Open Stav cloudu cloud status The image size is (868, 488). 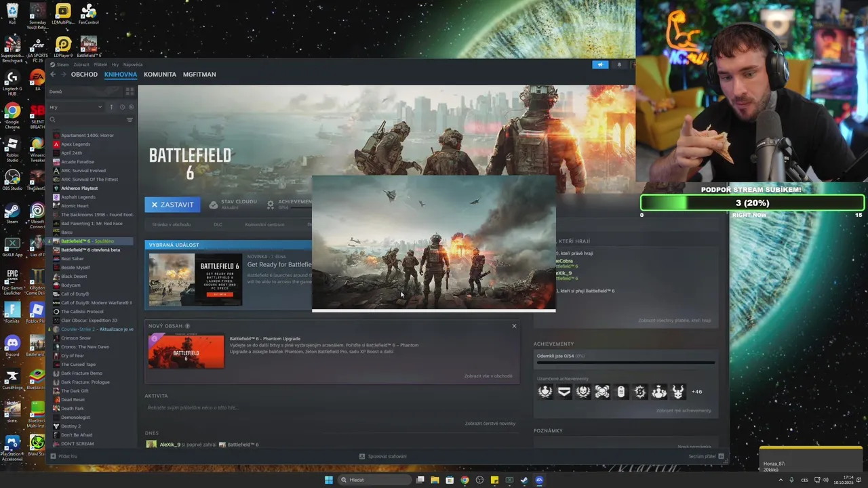pyautogui.click(x=233, y=203)
